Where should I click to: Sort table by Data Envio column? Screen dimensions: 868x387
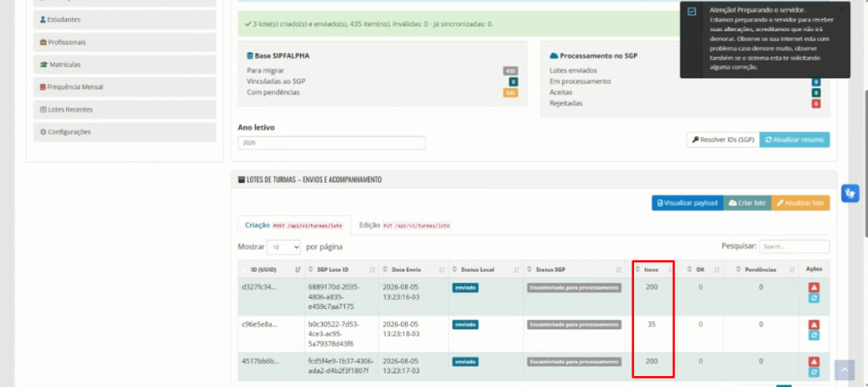(414, 270)
